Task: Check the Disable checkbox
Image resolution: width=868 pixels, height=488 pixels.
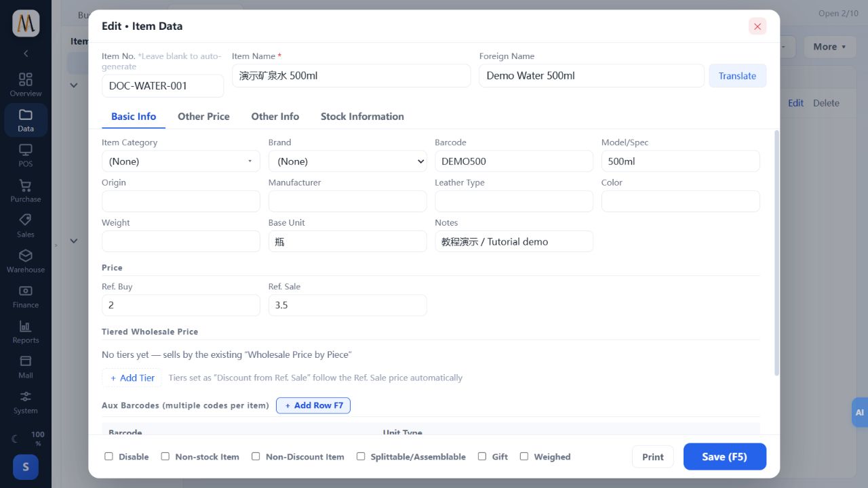Action: (x=108, y=456)
